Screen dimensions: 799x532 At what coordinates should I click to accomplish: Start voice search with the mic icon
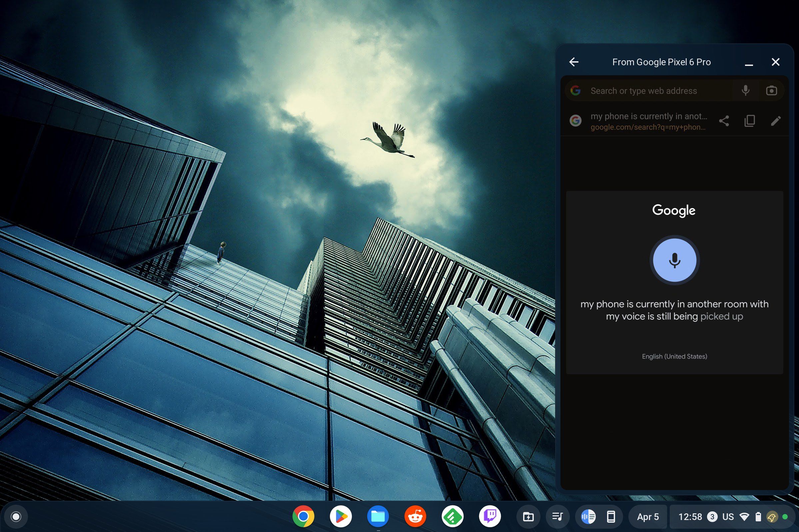(745, 90)
